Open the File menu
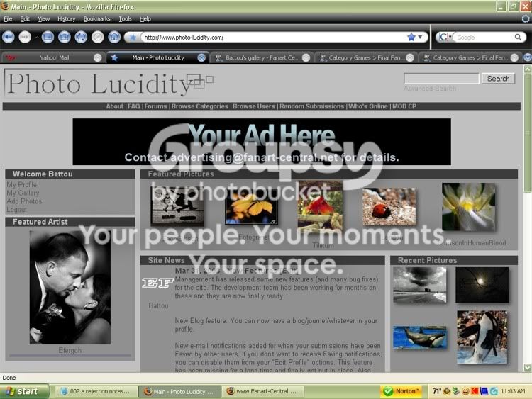532x399 pixels. 8,19
